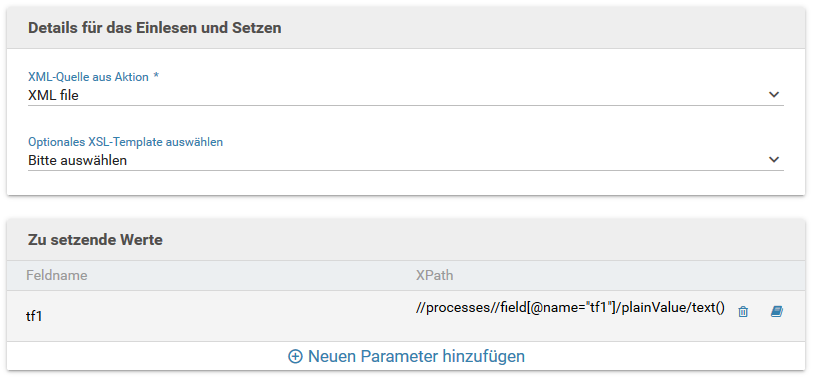Click the circled plus icon
Image resolution: width=813 pixels, height=378 pixels.
[295, 357]
